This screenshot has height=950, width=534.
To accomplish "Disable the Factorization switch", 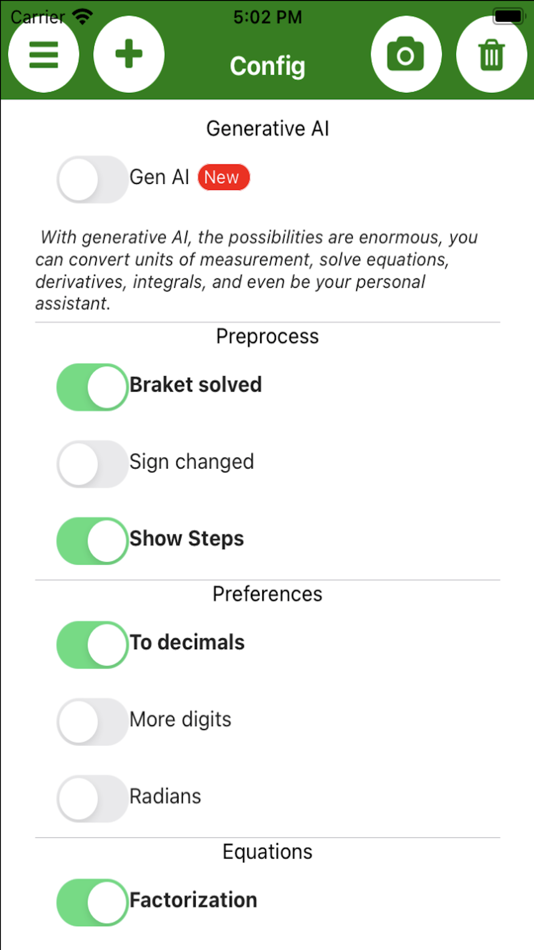I will tap(93, 903).
